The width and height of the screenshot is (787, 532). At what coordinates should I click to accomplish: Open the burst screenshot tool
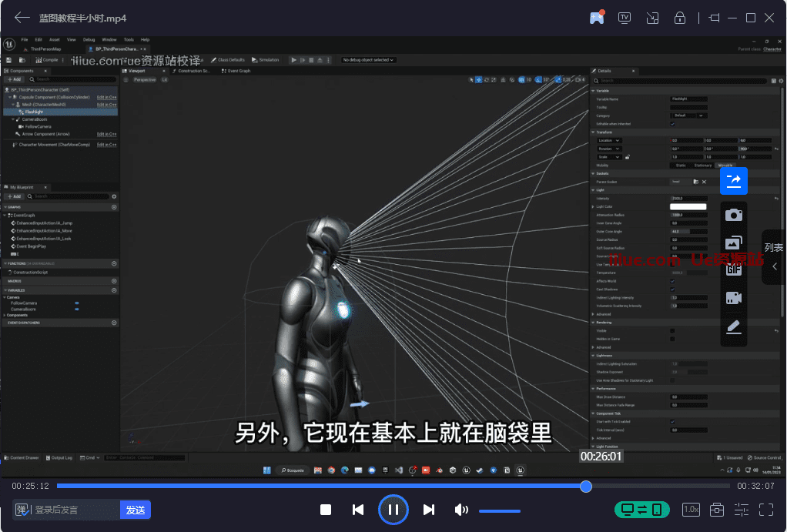pyautogui.click(x=734, y=243)
